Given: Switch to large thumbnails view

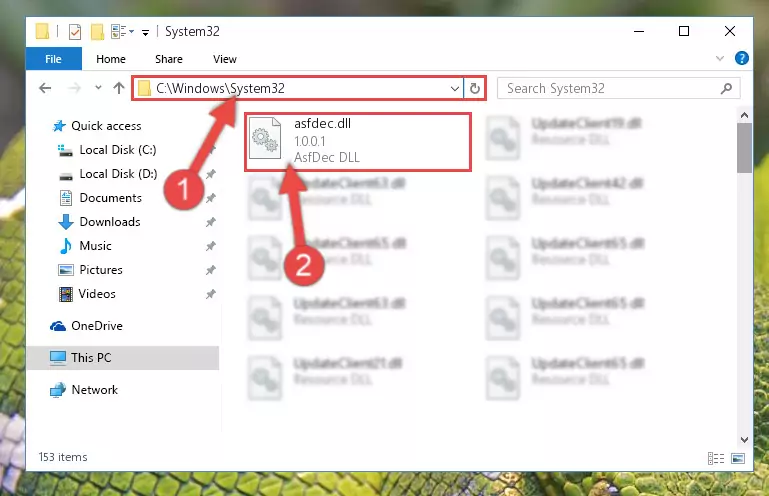Looking at the screenshot, I should pos(738,458).
